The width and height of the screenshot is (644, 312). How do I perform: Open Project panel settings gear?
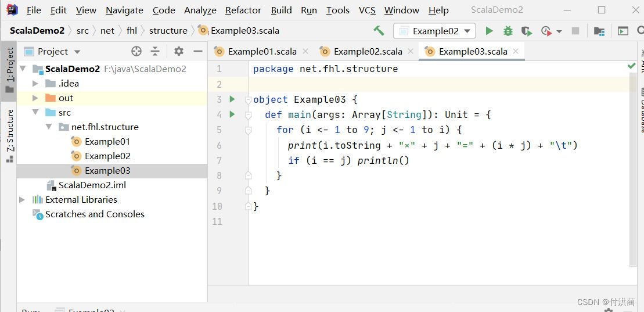(x=179, y=51)
